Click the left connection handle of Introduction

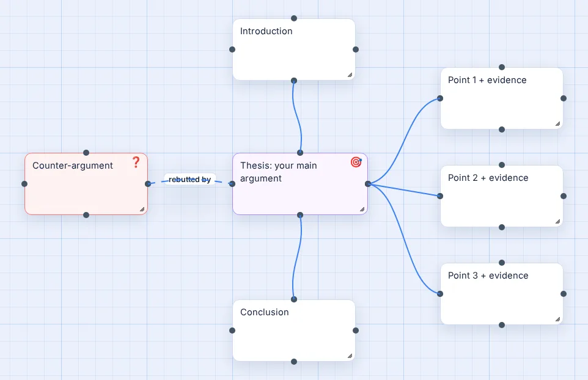(232, 49)
